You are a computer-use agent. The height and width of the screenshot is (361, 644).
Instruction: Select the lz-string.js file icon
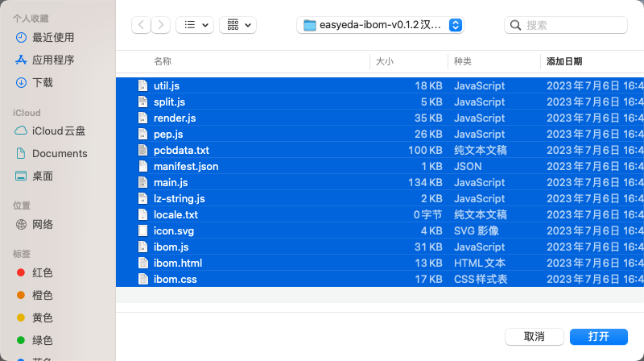(142, 198)
